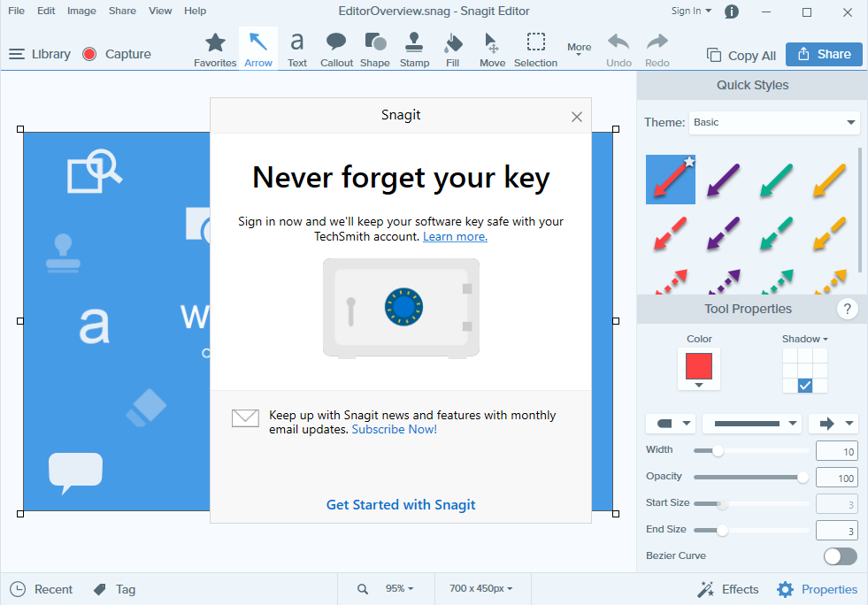Open the line dash style dropdown
This screenshot has height=605, width=868.
[752, 424]
